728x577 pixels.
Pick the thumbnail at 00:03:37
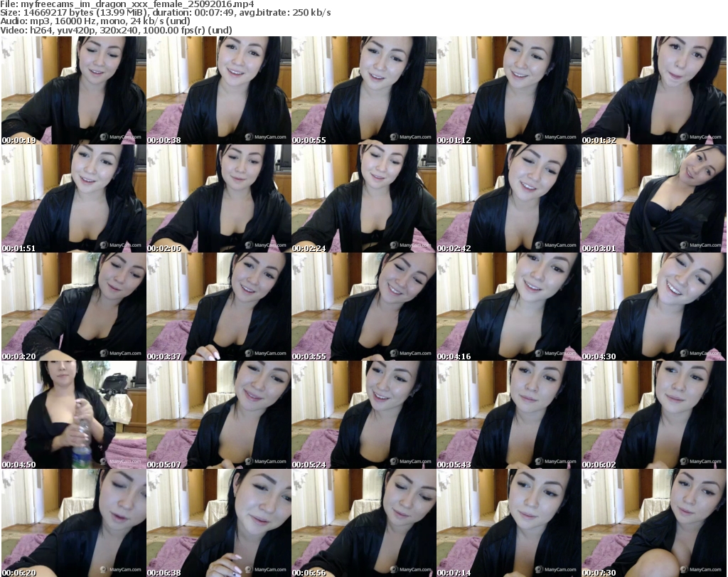219,307
